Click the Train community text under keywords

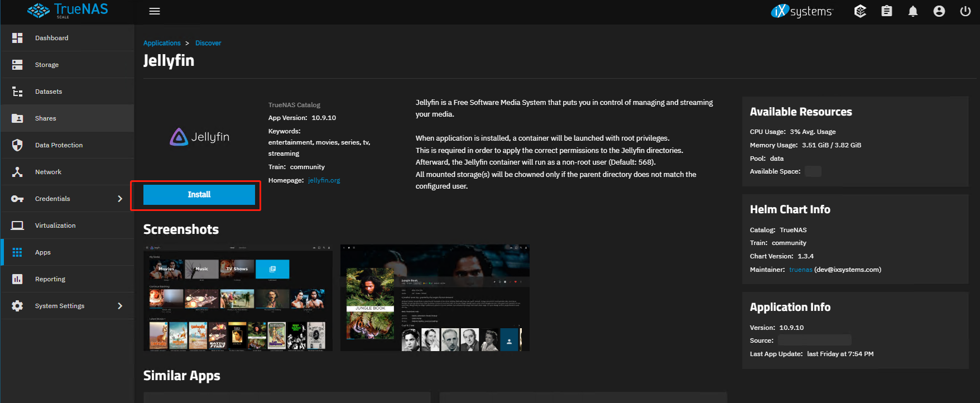tap(296, 167)
